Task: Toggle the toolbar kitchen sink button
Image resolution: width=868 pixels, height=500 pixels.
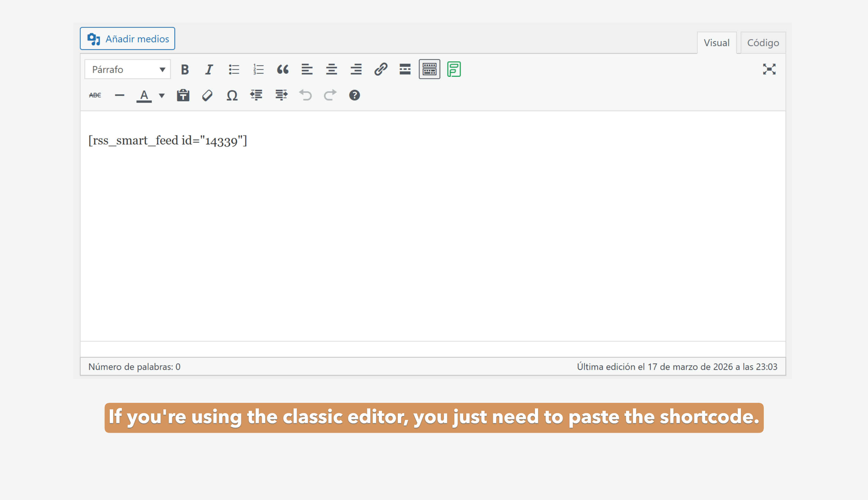Action: click(429, 69)
